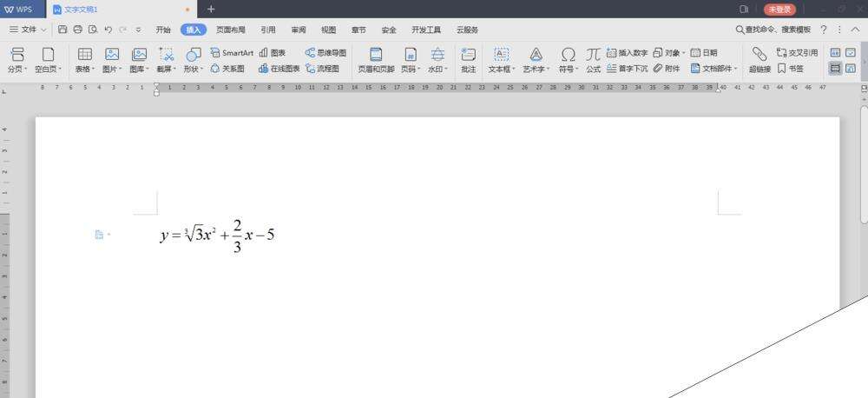Click the Print icon in quick access toolbar

[x=78, y=30]
